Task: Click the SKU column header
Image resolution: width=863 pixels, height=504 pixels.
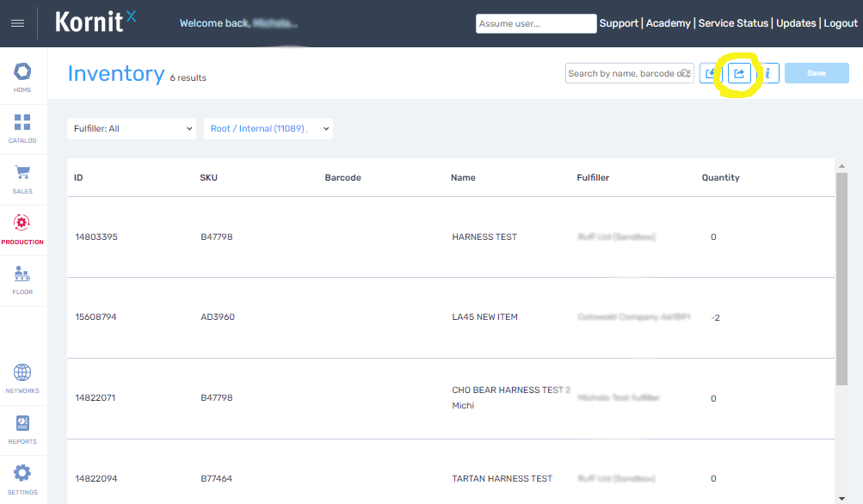Action: point(208,178)
